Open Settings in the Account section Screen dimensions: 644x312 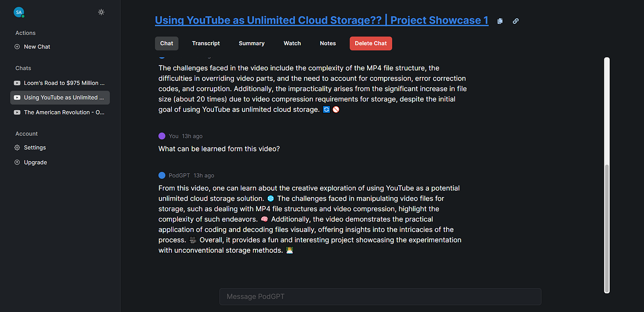(35, 148)
